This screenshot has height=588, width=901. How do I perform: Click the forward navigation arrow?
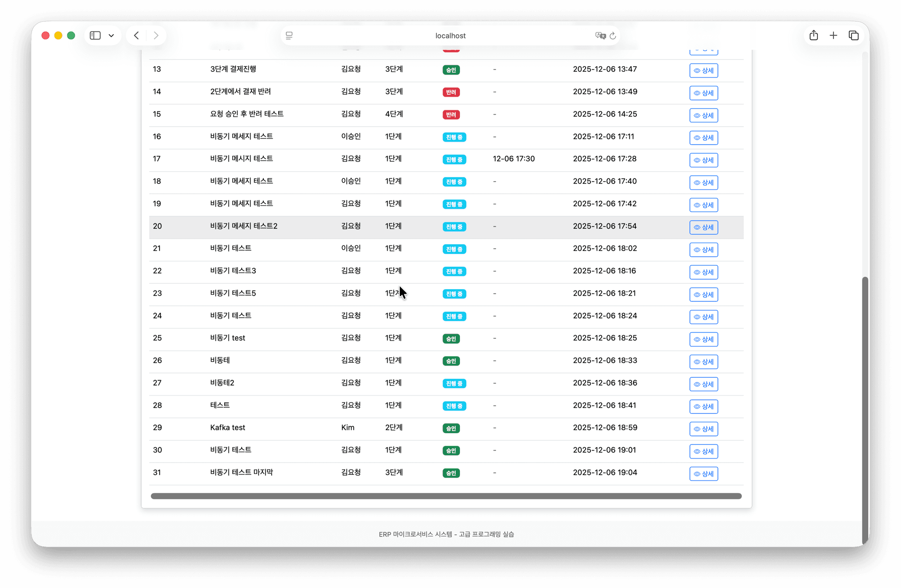point(156,36)
